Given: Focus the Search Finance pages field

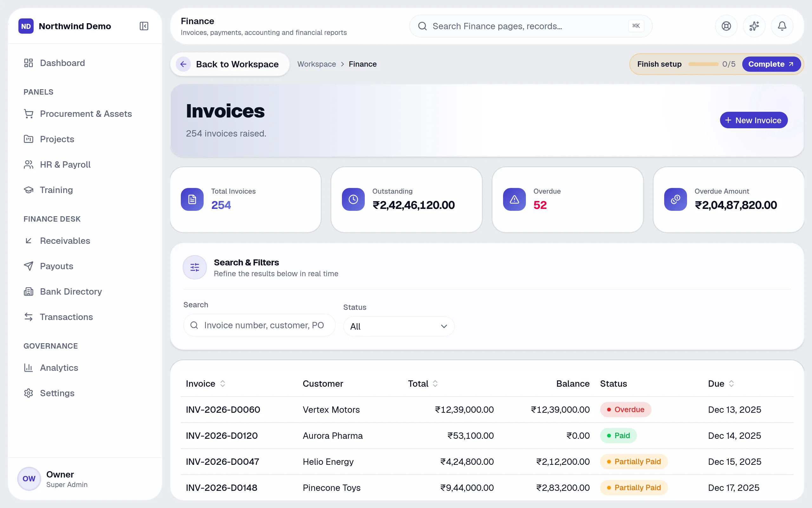Looking at the screenshot, I should point(530,26).
